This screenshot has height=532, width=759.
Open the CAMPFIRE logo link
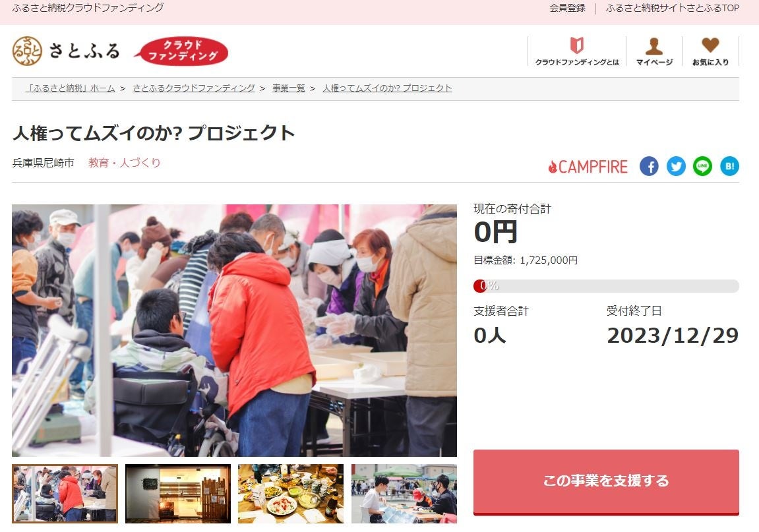[588, 167]
